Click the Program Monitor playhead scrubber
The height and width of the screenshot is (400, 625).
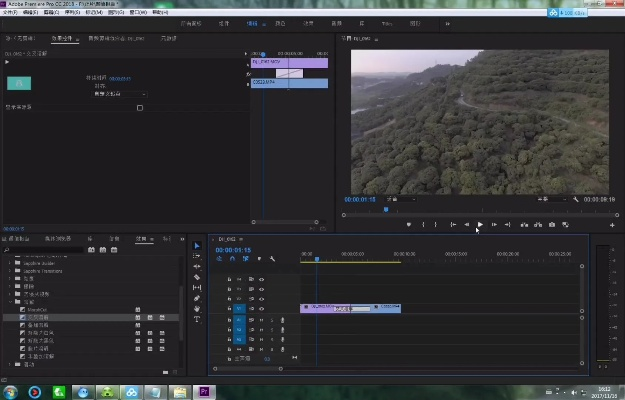coord(386,210)
